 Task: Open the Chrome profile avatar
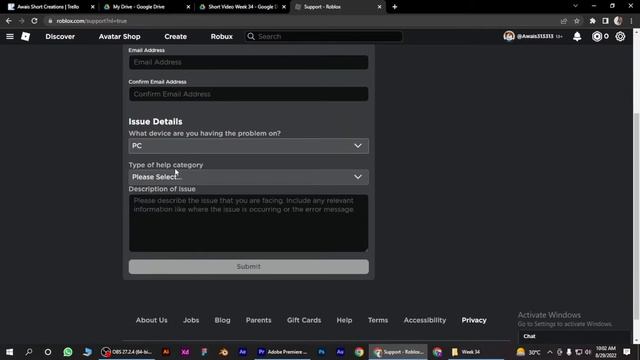click(618, 21)
